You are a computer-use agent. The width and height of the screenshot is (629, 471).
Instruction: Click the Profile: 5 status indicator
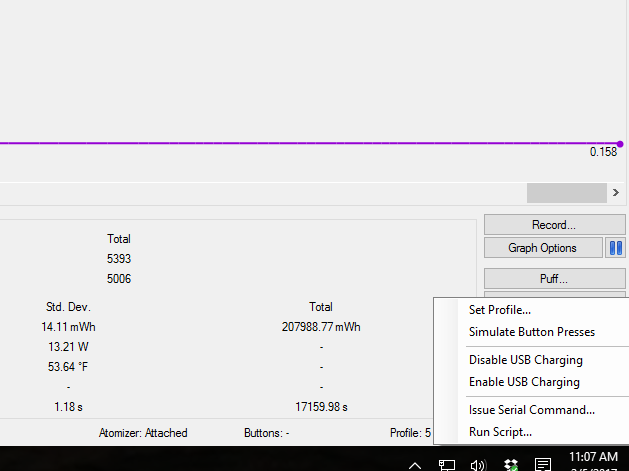410,433
